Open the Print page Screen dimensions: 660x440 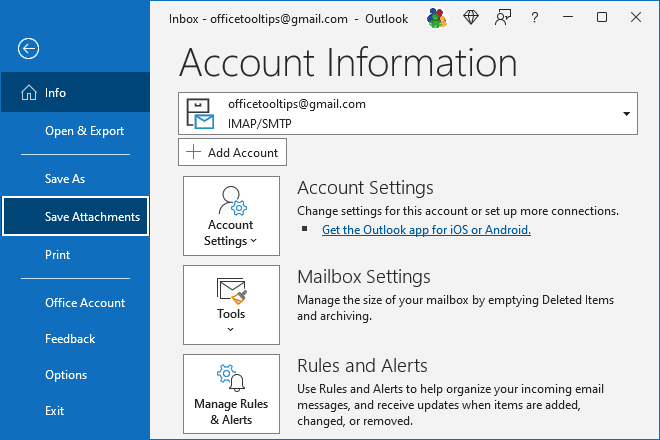(57, 255)
